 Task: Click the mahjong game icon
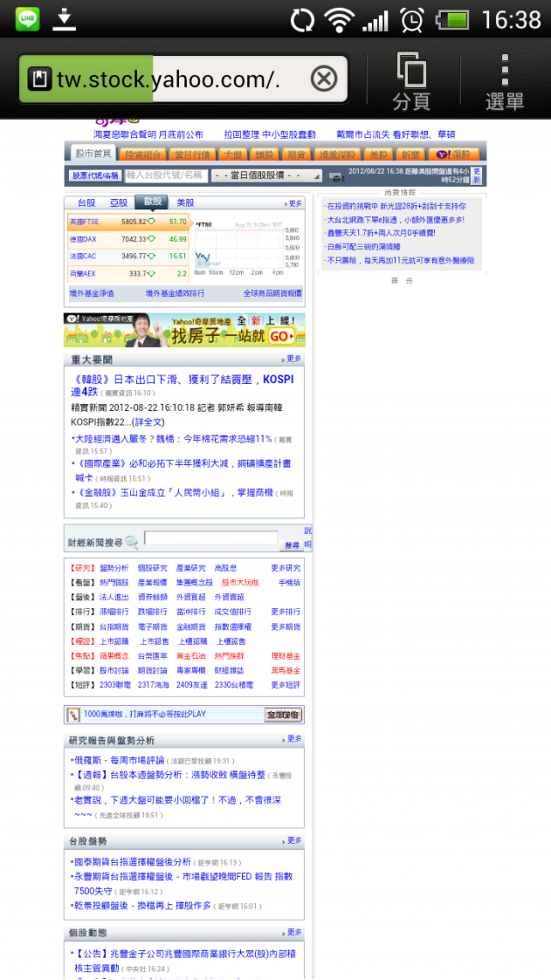click(74, 715)
